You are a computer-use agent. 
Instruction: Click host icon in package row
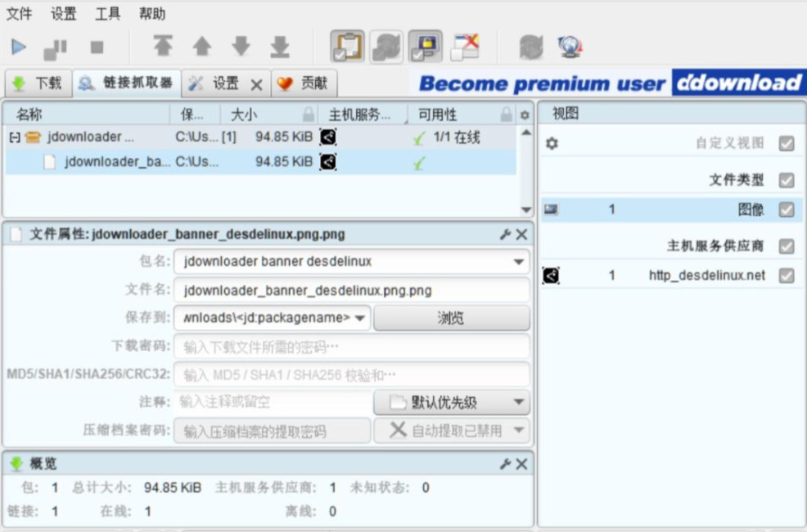(328, 138)
